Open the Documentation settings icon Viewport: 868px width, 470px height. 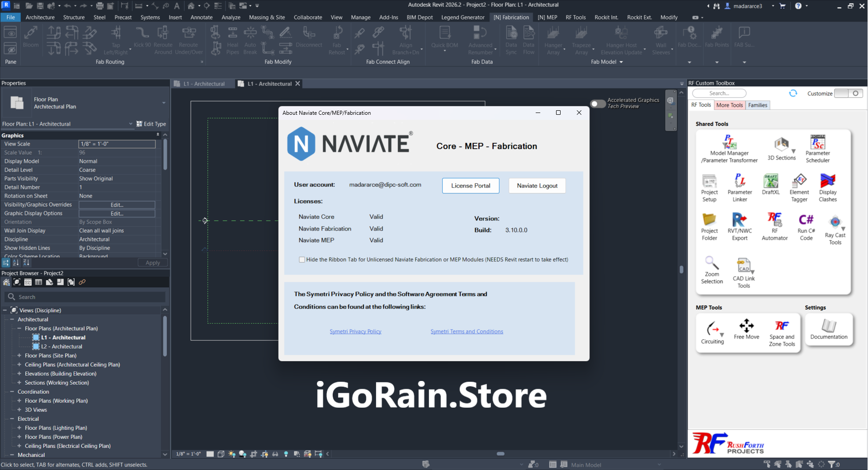829,326
